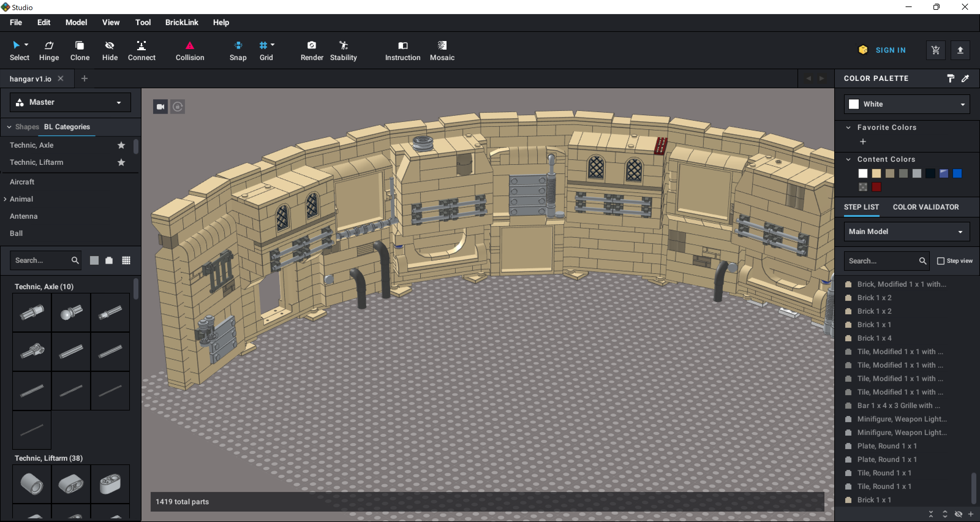Toggle Snap mode in the toolbar

pos(238,50)
